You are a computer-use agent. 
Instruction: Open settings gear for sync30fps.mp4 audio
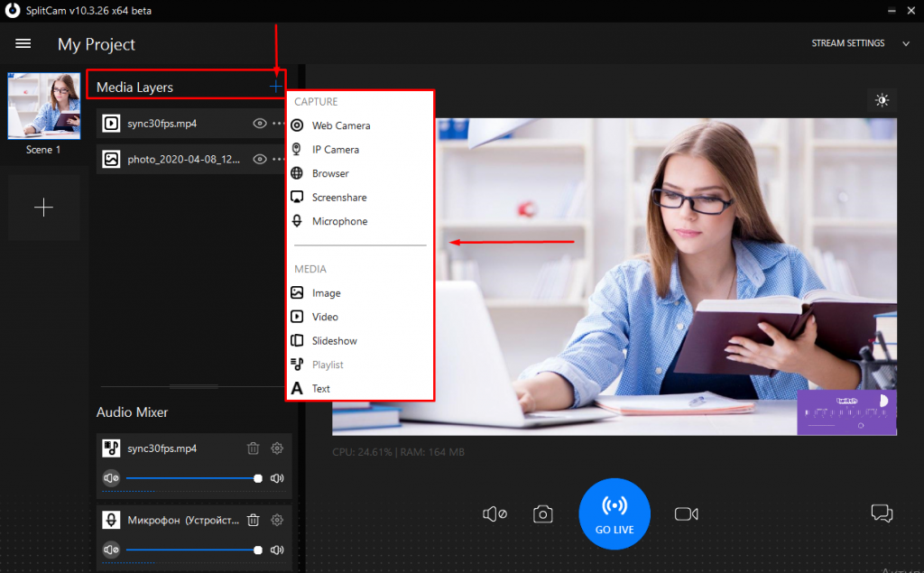277,448
